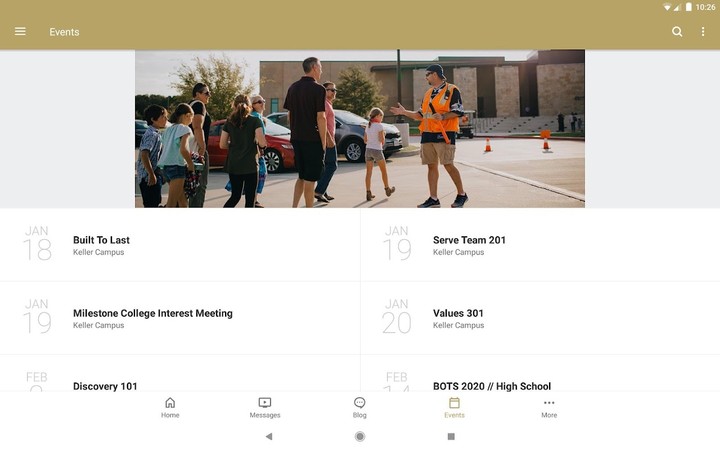Tap the search magnifier icon
This screenshot has height=450, width=720.
[x=677, y=32]
